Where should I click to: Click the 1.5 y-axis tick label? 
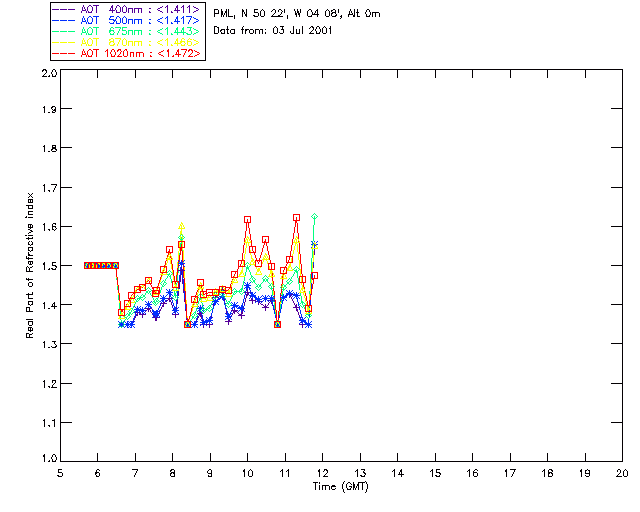click(x=49, y=266)
